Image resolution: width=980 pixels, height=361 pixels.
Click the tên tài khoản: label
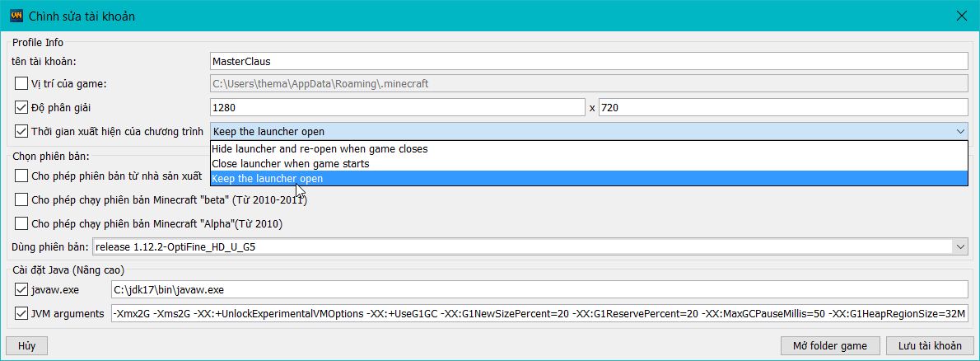tap(43, 61)
